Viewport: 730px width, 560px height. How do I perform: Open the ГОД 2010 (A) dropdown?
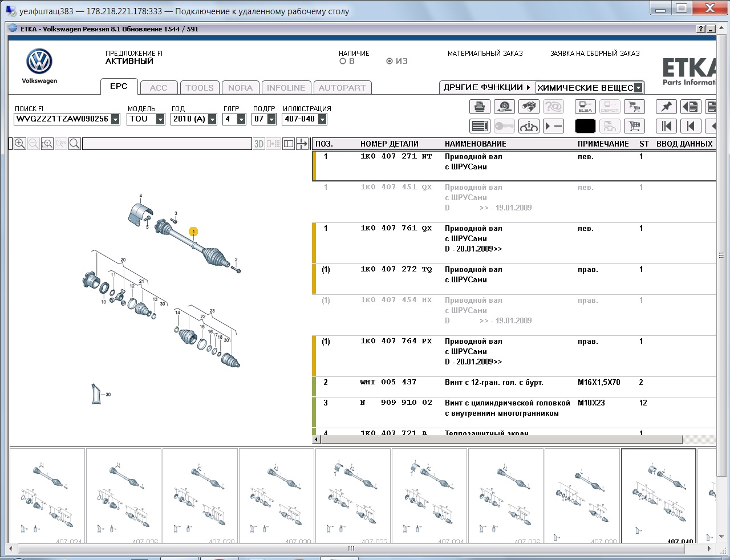[212, 119]
